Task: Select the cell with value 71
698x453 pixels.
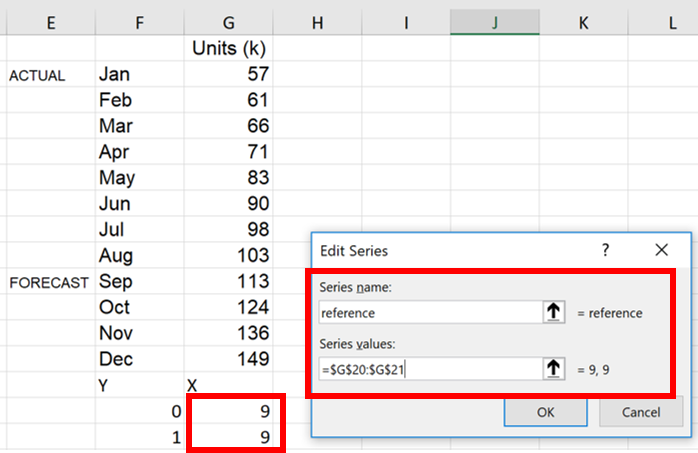Action: (228, 152)
